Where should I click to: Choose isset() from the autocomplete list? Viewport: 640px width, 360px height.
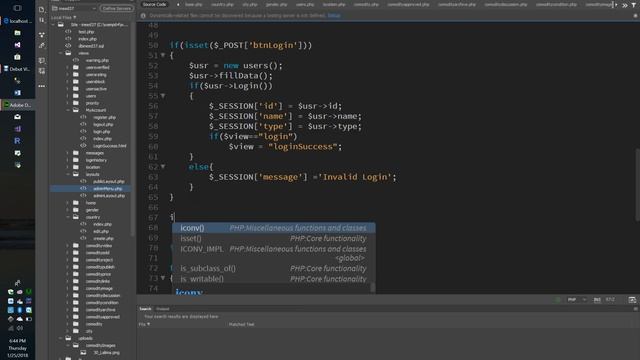point(273,238)
